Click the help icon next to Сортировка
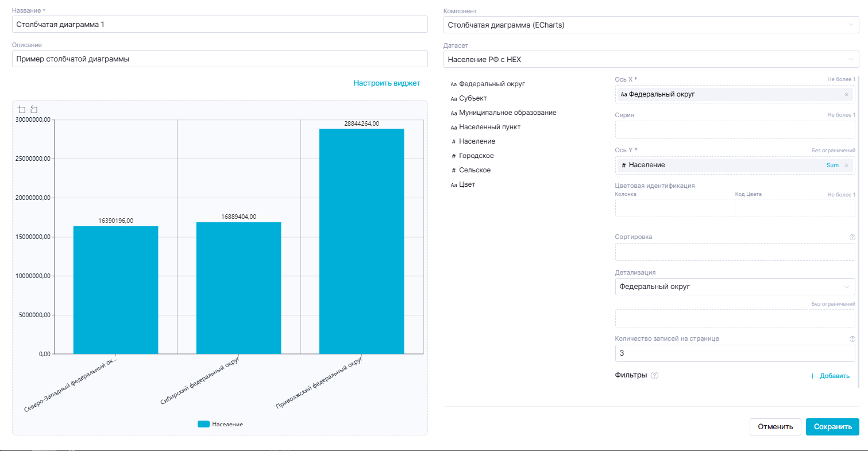The image size is (868, 451). [x=852, y=237]
